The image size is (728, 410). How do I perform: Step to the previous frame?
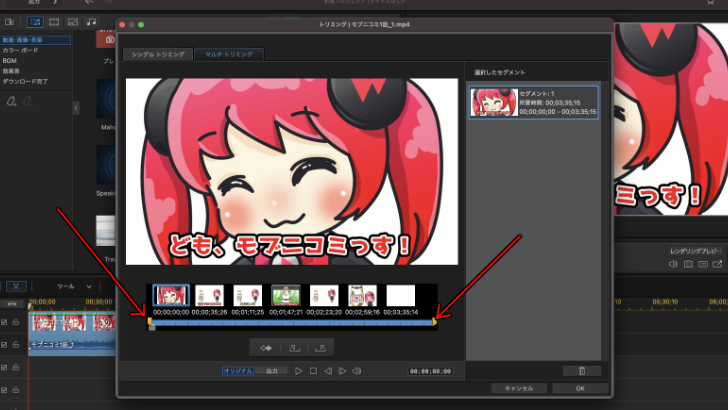[328, 371]
